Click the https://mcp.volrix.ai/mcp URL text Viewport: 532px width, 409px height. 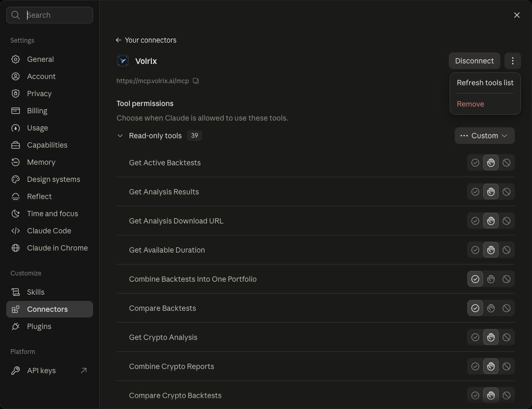point(153,81)
